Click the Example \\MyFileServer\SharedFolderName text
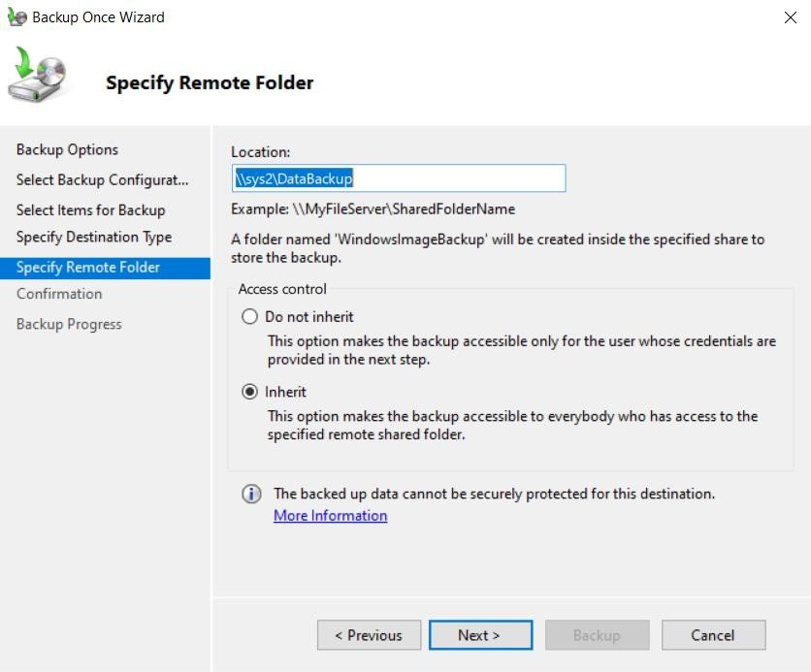Image resolution: width=811 pixels, height=672 pixels. 373,209
